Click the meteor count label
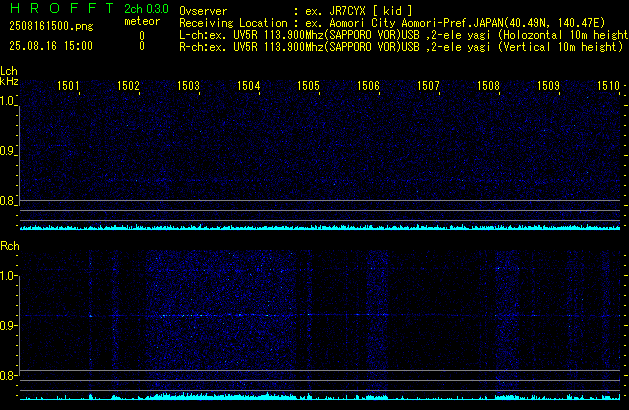 click(142, 21)
